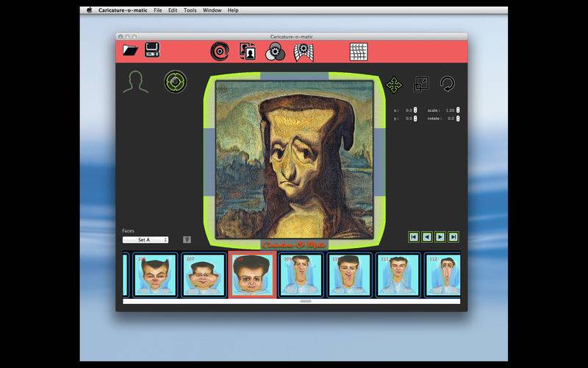Open a file with the folder icon
The width and height of the screenshot is (588, 368).
point(130,50)
